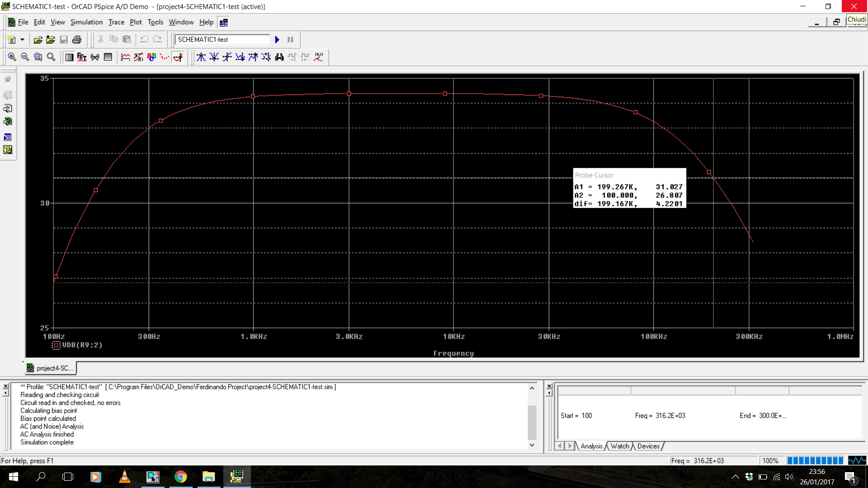Image resolution: width=868 pixels, height=488 pixels.
Task: Click the simulation progress bar
Action: (815, 460)
